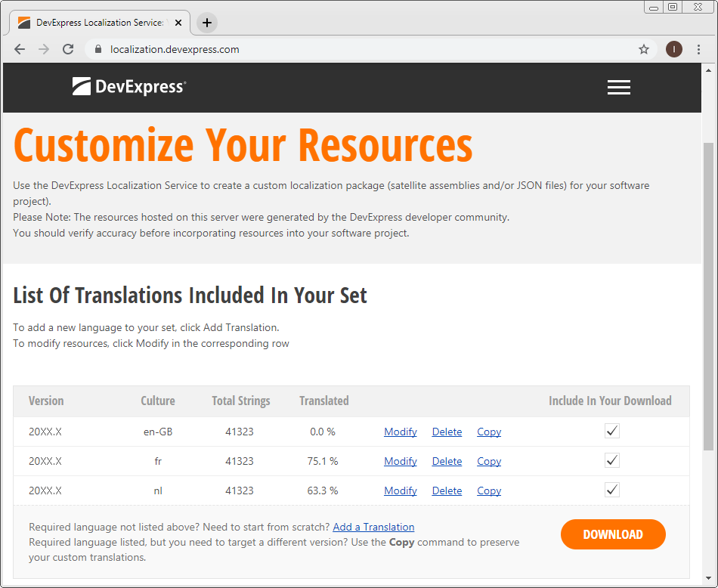This screenshot has width=718, height=588.
Task: Click the Include In Your Download header
Action: (x=610, y=401)
